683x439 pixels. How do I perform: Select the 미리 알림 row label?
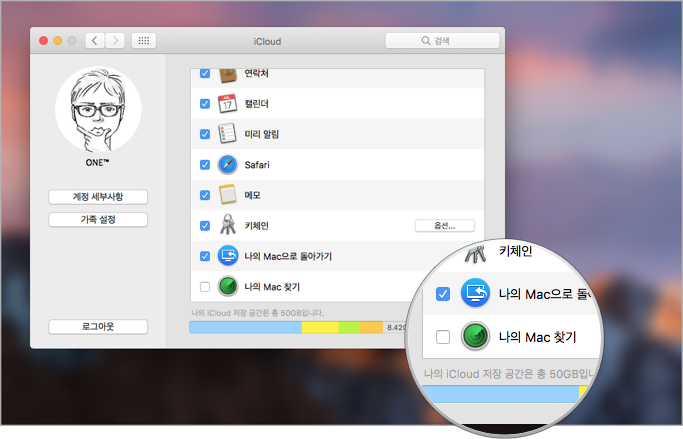coord(261,134)
